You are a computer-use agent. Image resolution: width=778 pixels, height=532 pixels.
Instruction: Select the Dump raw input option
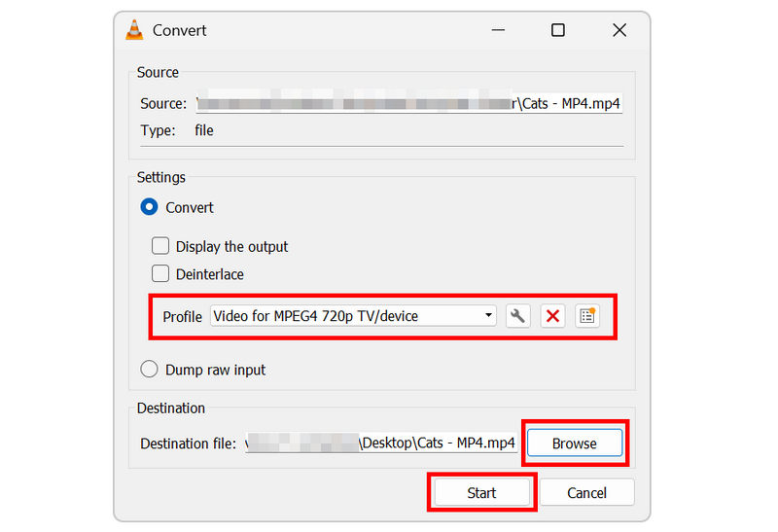pyautogui.click(x=150, y=370)
